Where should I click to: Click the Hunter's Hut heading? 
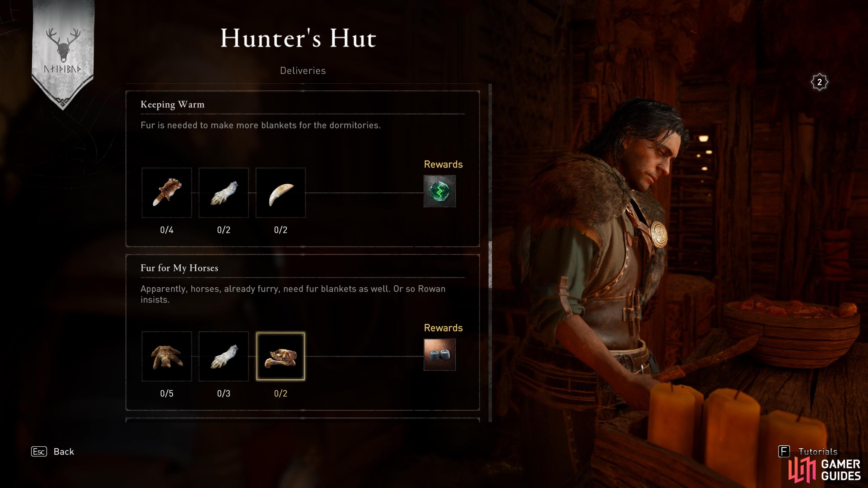(298, 38)
